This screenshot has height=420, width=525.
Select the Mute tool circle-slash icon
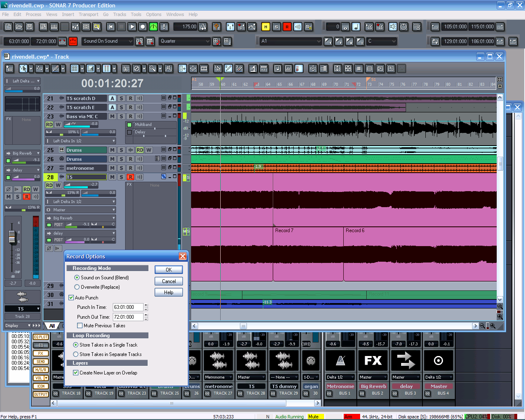point(137,68)
